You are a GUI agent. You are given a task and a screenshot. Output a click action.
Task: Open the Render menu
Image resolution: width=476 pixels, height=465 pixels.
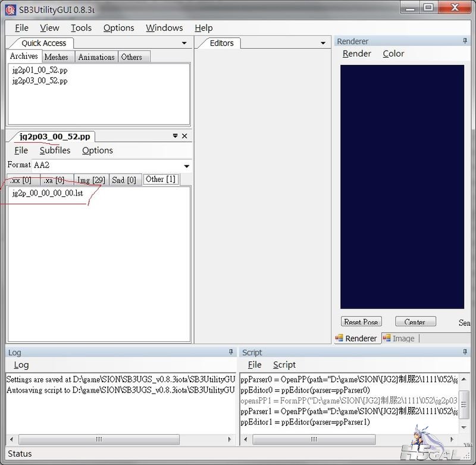pos(356,54)
